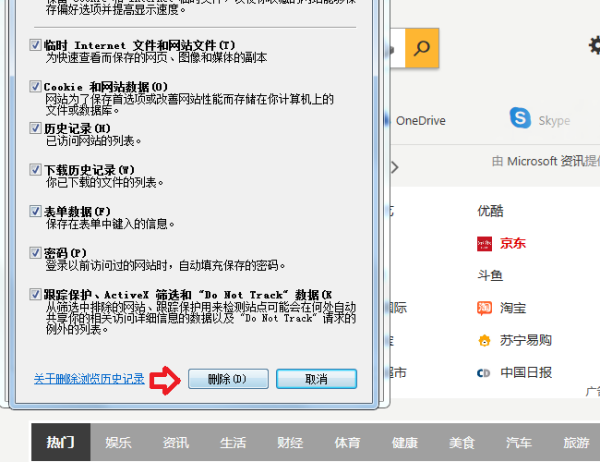Click the Skype logo icon

[520, 118]
